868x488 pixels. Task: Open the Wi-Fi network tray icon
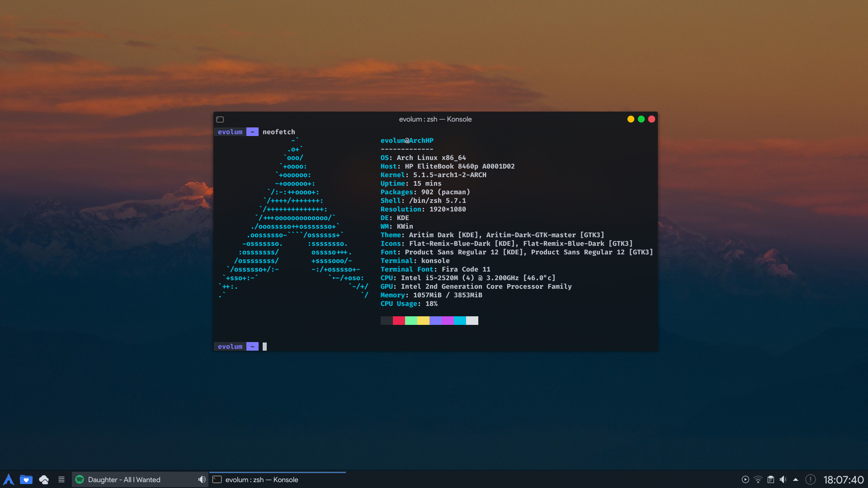pos(758,479)
